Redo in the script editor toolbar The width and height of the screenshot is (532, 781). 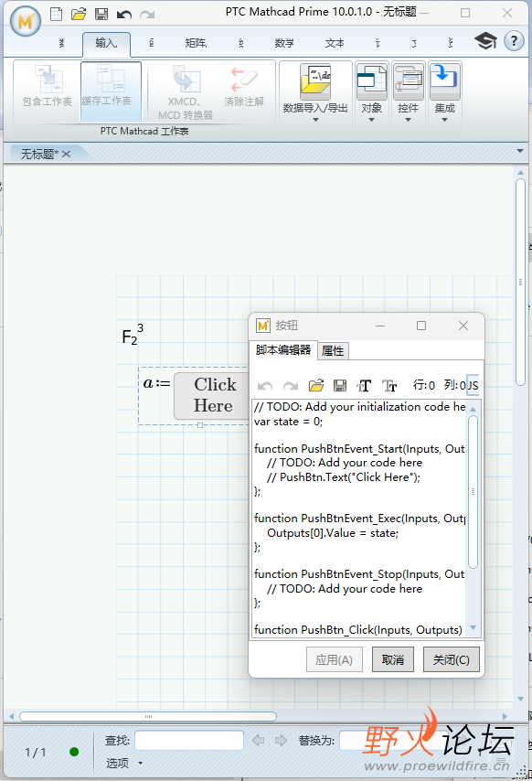[x=290, y=386]
